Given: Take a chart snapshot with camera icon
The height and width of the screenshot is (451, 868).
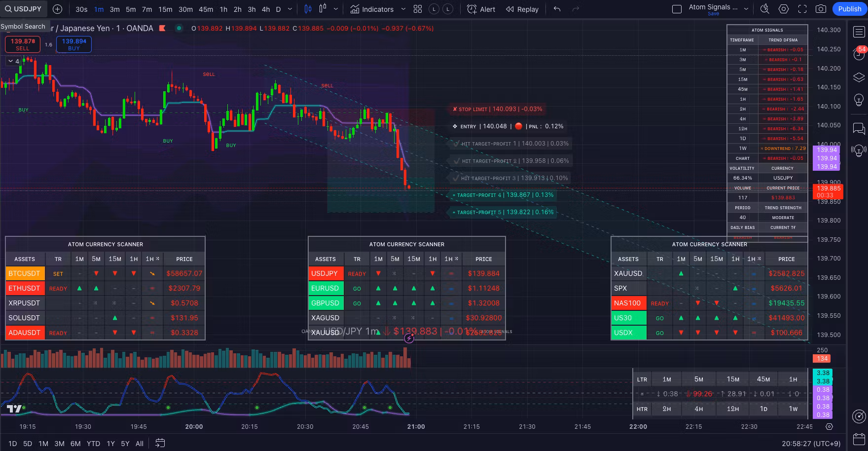Looking at the screenshot, I should 821,9.
